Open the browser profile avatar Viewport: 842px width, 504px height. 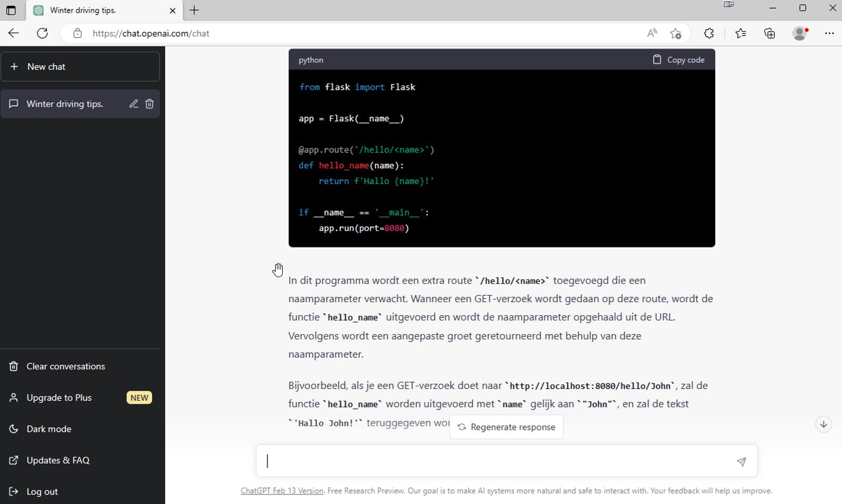(x=800, y=33)
